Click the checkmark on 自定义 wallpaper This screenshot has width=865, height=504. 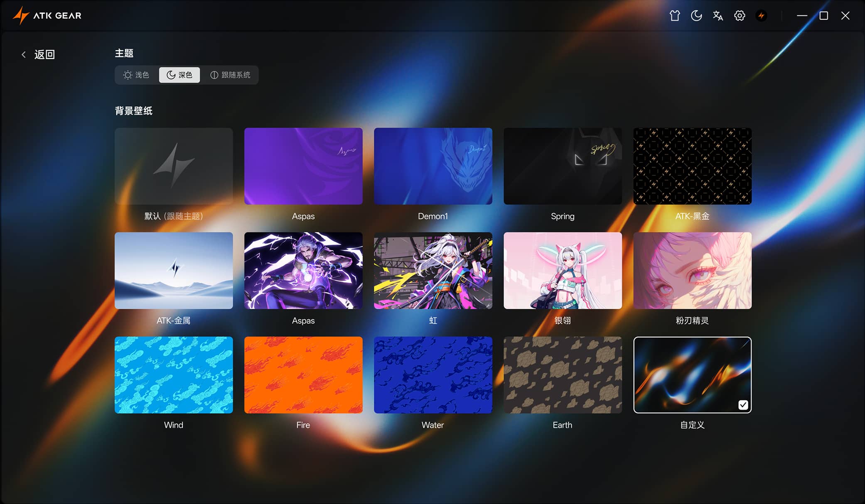(x=743, y=405)
